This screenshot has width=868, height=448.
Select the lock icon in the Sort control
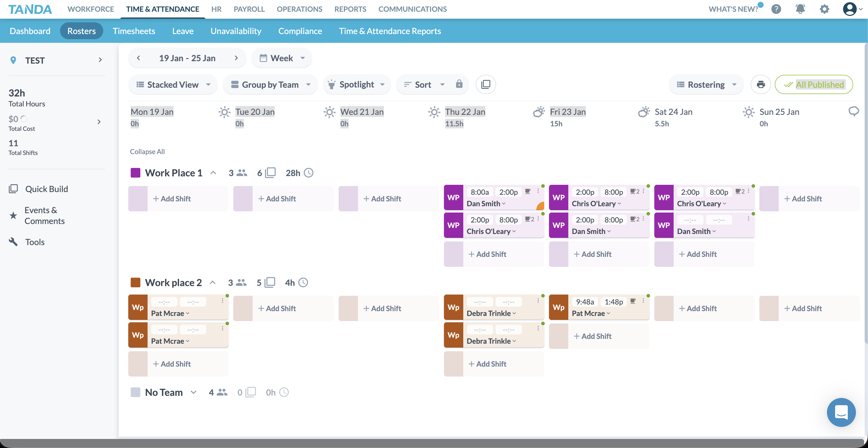click(459, 84)
